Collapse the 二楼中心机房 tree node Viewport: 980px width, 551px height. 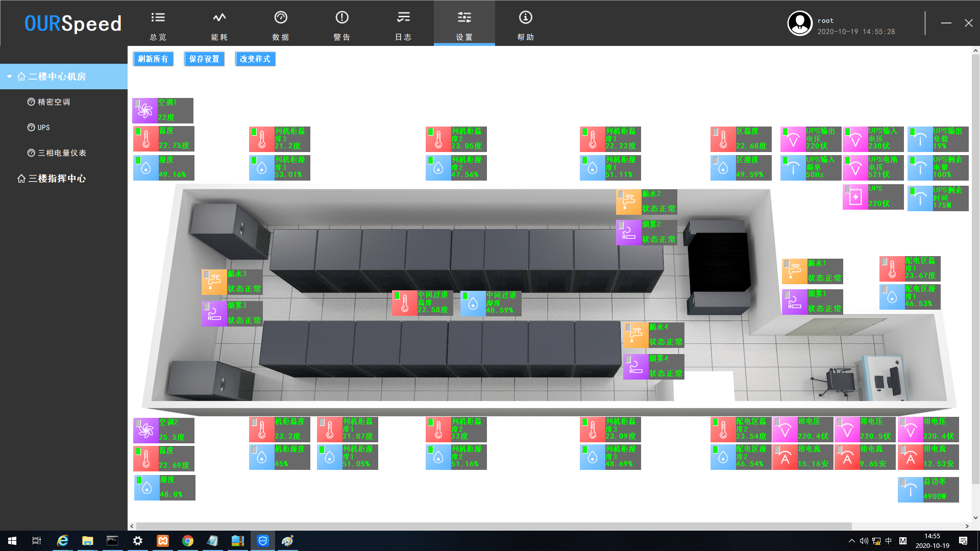[x=9, y=77]
